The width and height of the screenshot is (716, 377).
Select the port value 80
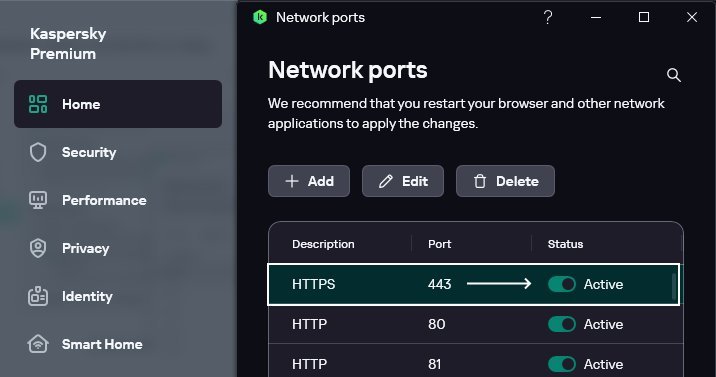pyautogui.click(x=437, y=324)
